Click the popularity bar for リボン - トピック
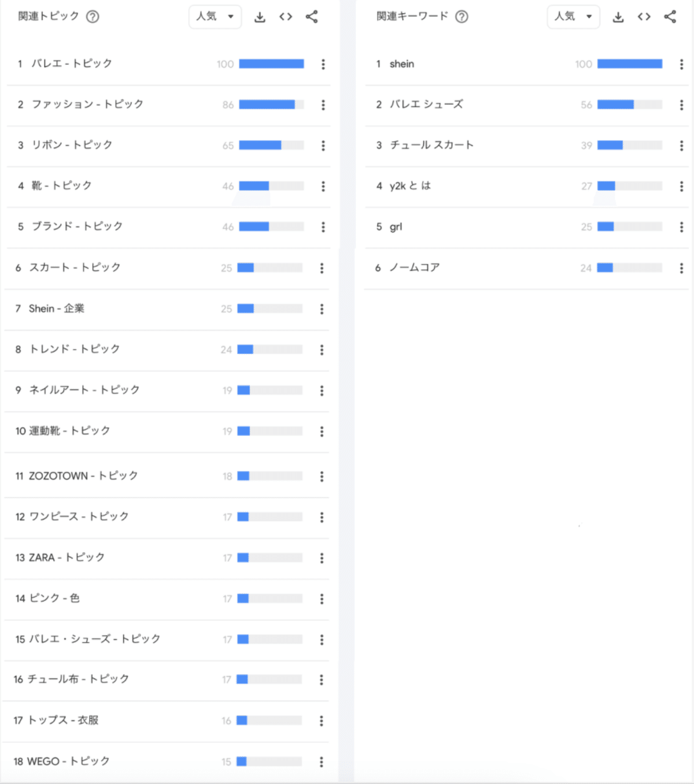 271,145
